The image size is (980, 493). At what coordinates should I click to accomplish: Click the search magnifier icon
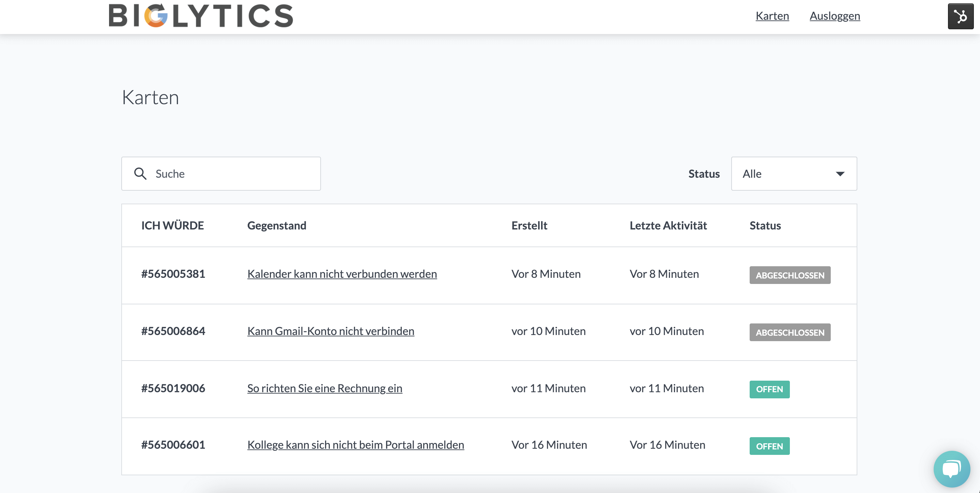[140, 174]
